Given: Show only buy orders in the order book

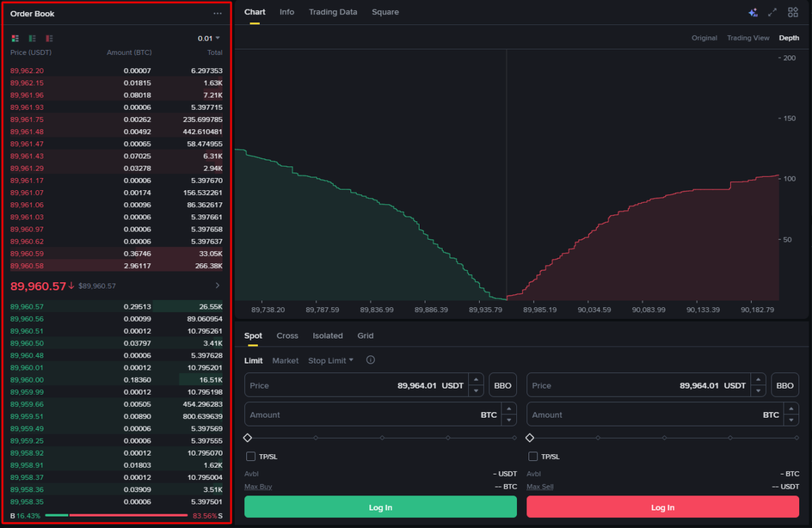Looking at the screenshot, I should (32, 39).
